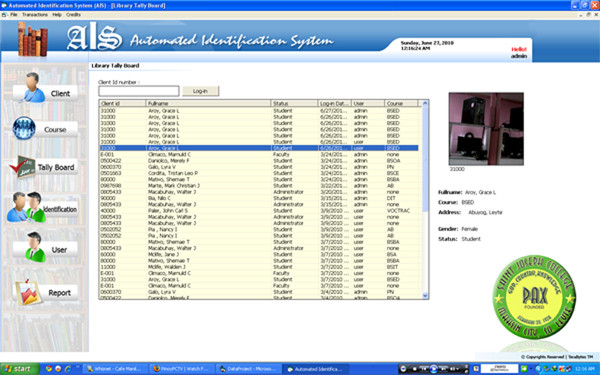
Task: Switch to the DataProject Microsoft taskbar window
Action: click(x=248, y=369)
